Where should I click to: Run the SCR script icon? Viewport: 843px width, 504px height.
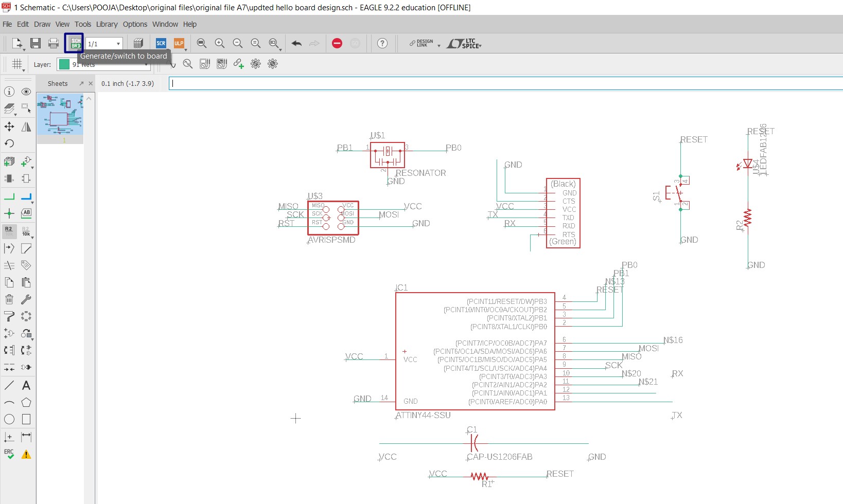161,43
